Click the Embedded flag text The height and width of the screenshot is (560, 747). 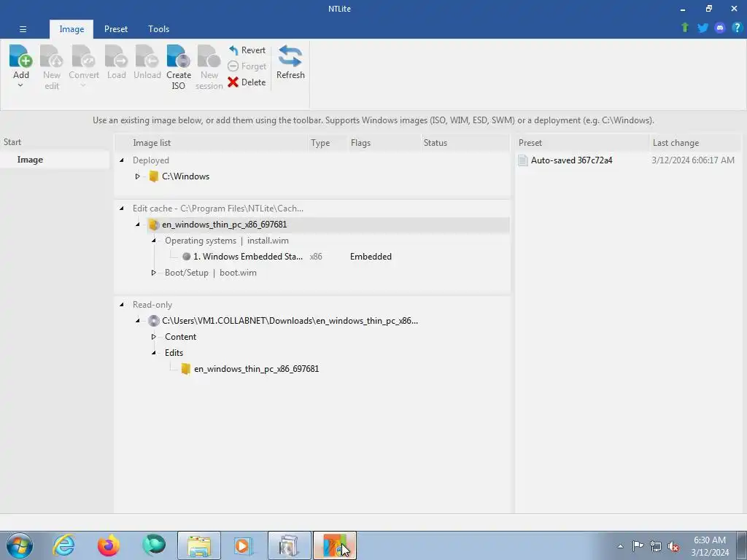pos(371,257)
